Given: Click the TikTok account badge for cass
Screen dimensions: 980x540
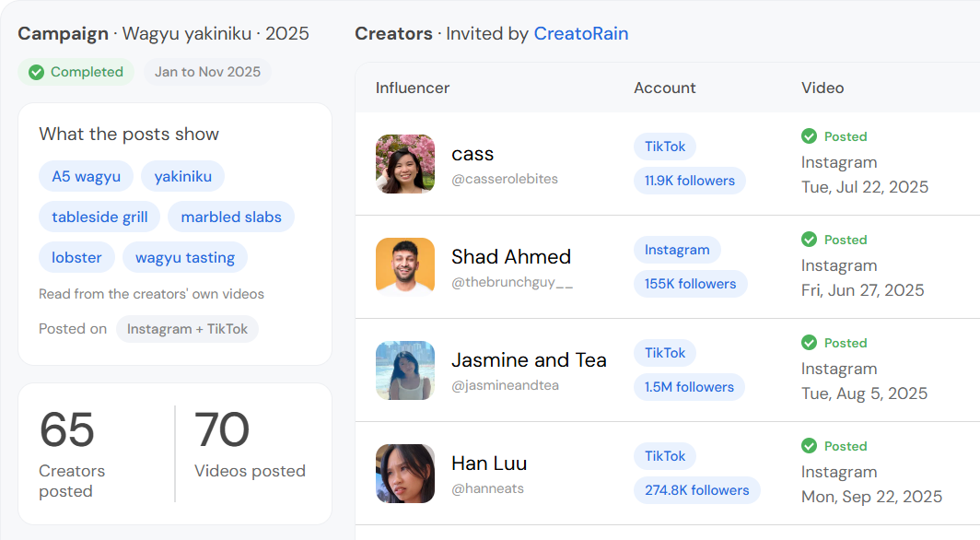Looking at the screenshot, I should click(665, 147).
